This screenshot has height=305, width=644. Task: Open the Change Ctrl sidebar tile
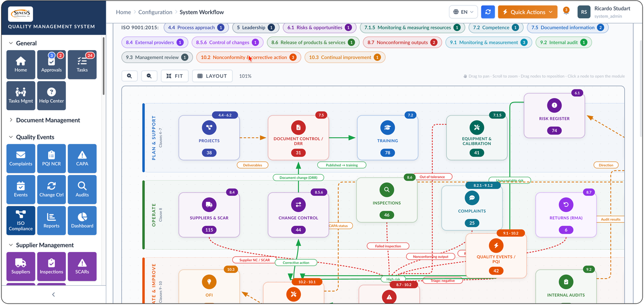(x=52, y=189)
